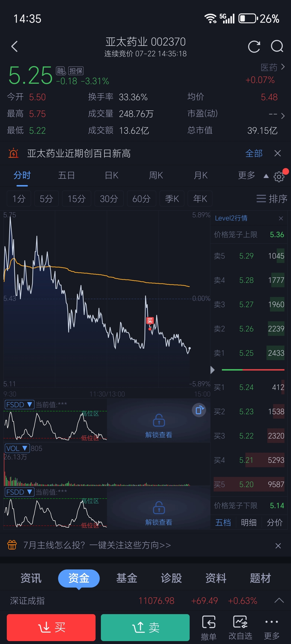This screenshot has width=291, height=644.
Task: Refresh the stock quote
Action: coord(254,46)
